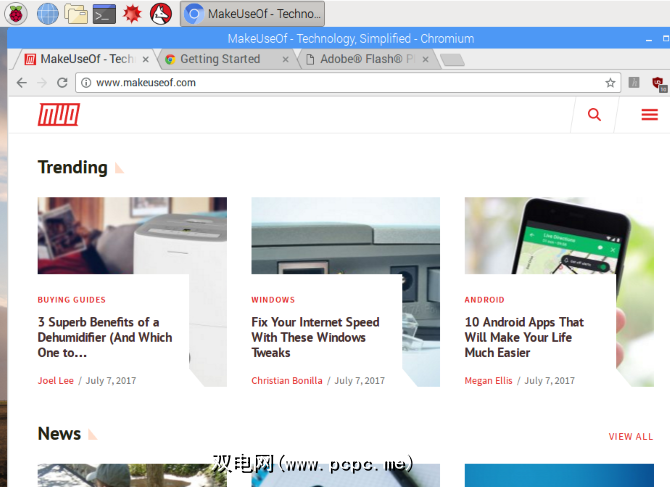Select the MakeUseOf Chromium taskbar entry
Screen dimensions: 670x487
(252, 14)
